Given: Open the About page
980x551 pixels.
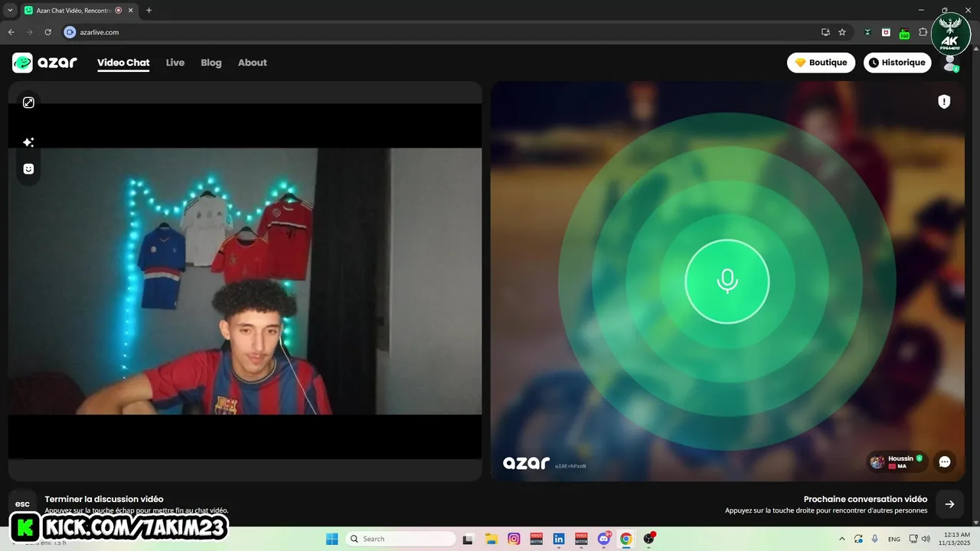Looking at the screenshot, I should (252, 63).
